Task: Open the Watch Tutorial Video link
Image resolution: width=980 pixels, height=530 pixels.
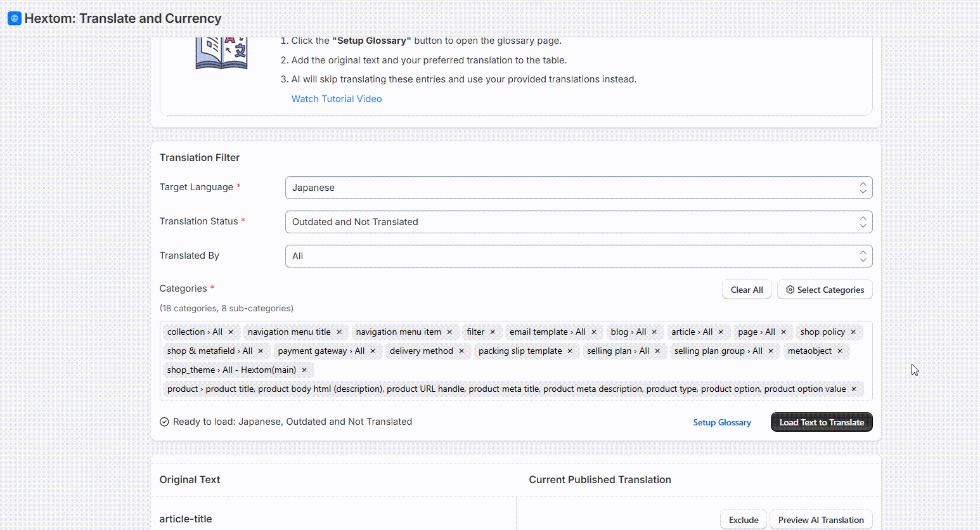Action: [x=337, y=99]
